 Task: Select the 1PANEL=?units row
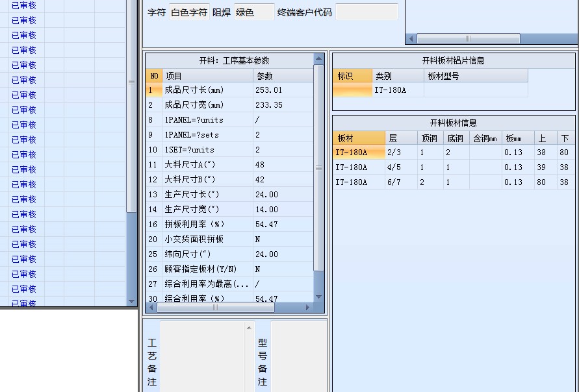coord(229,120)
